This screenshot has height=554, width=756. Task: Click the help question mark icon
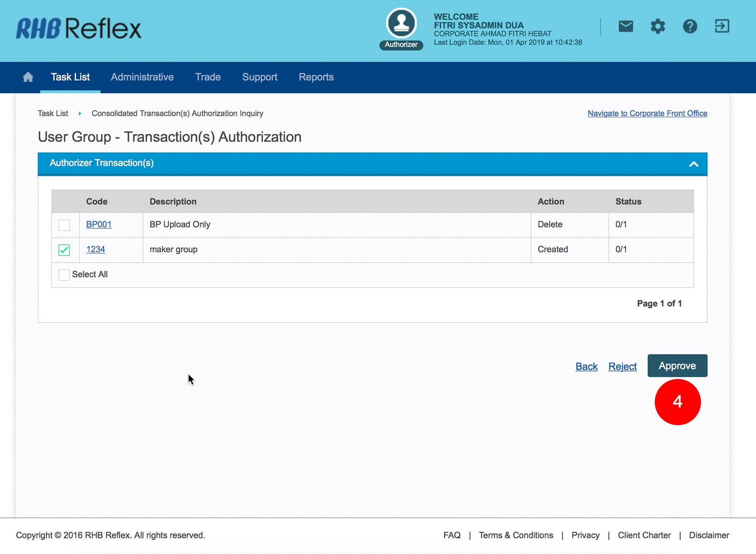pyautogui.click(x=690, y=26)
